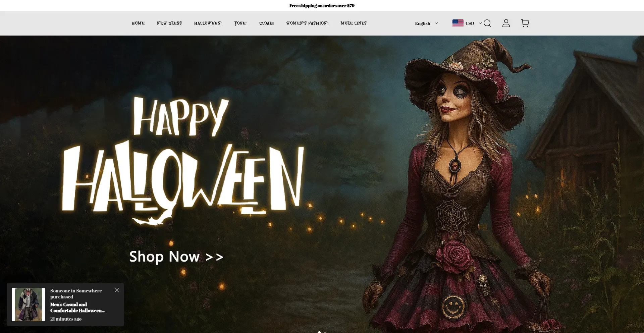Click the '21 minutes ago' notification text
The image size is (644, 333).
[66, 319]
